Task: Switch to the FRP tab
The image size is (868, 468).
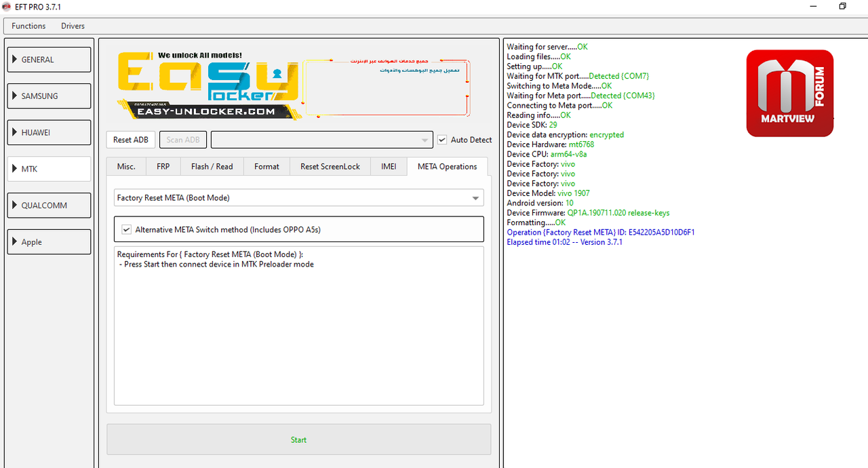Action: click(x=163, y=166)
